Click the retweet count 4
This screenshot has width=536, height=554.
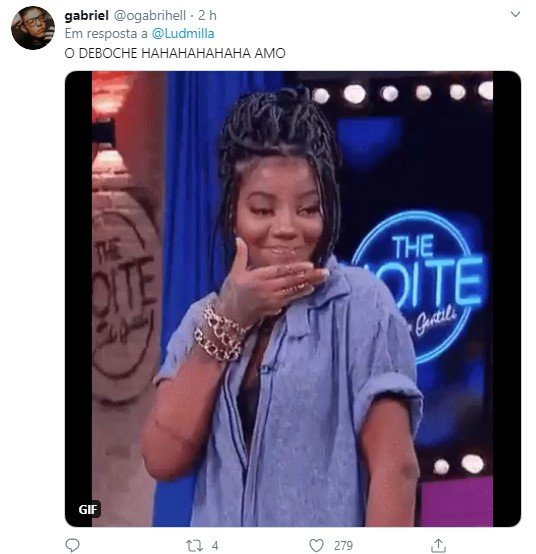[x=215, y=546]
